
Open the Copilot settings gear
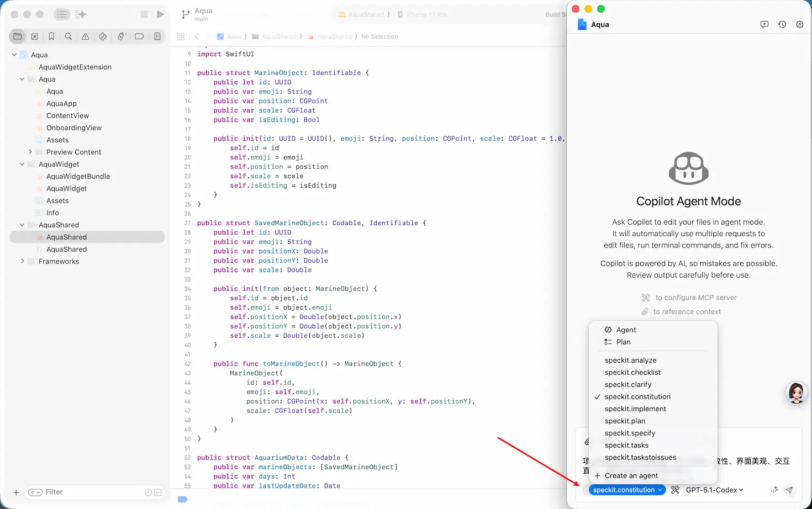coord(799,24)
